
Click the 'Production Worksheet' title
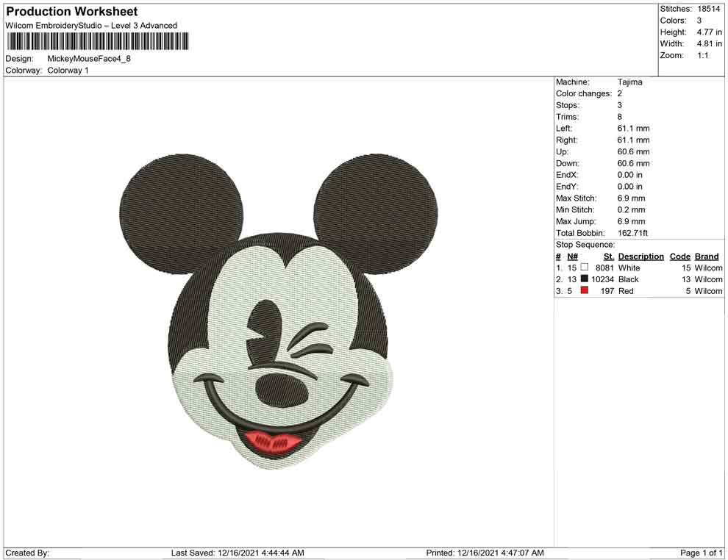(x=72, y=12)
